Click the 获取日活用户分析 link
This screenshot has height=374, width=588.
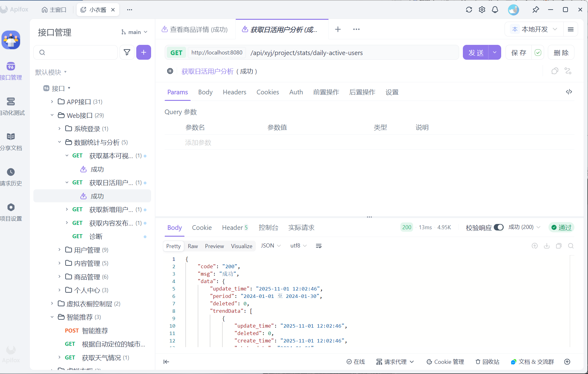point(207,71)
